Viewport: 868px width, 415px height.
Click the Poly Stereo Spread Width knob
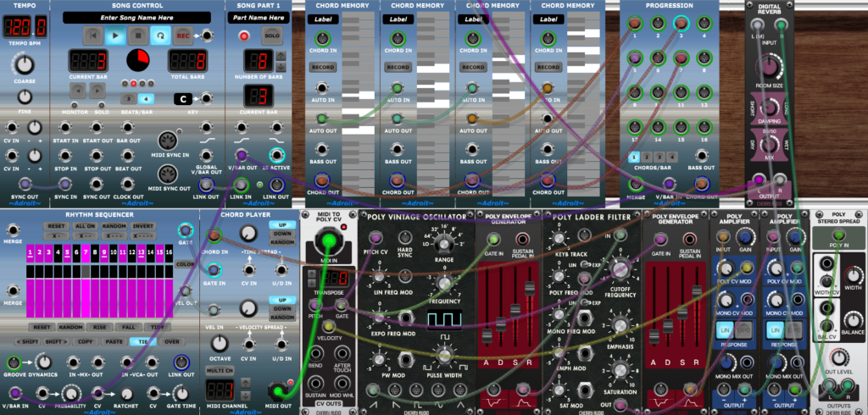853,275
